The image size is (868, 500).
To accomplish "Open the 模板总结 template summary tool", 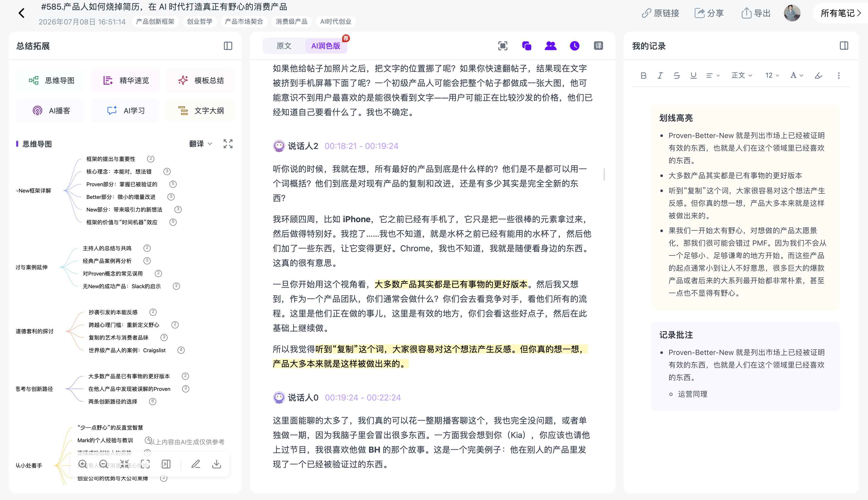I will (200, 80).
